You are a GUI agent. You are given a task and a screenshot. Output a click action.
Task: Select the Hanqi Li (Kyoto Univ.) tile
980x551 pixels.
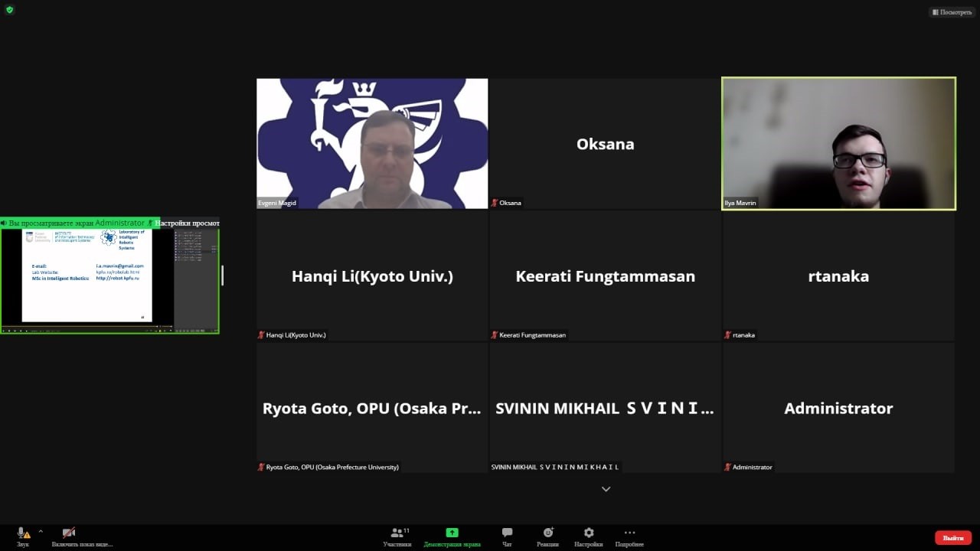pos(372,276)
